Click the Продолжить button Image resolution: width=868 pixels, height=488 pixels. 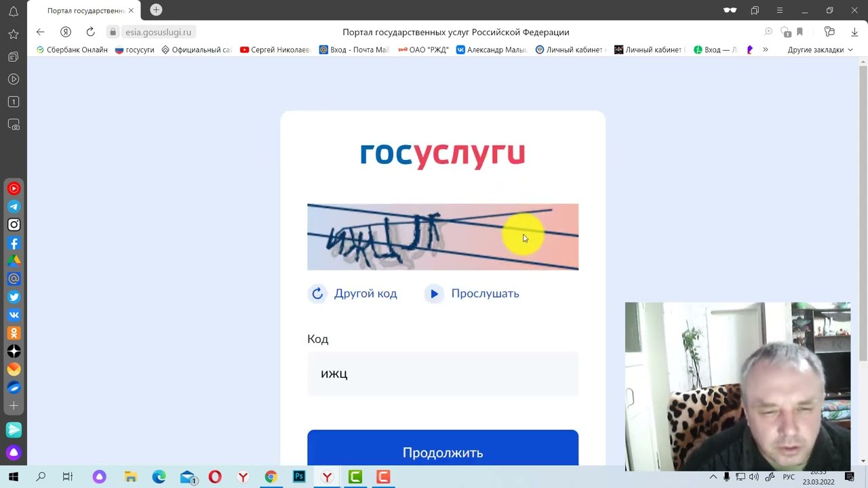[443, 448]
